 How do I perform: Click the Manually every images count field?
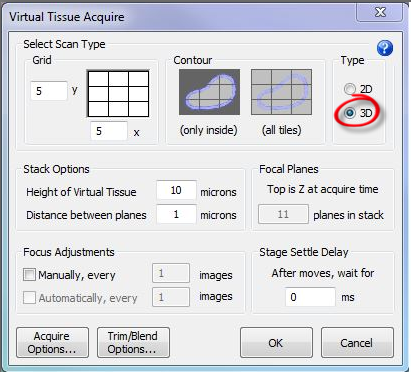point(171,273)
